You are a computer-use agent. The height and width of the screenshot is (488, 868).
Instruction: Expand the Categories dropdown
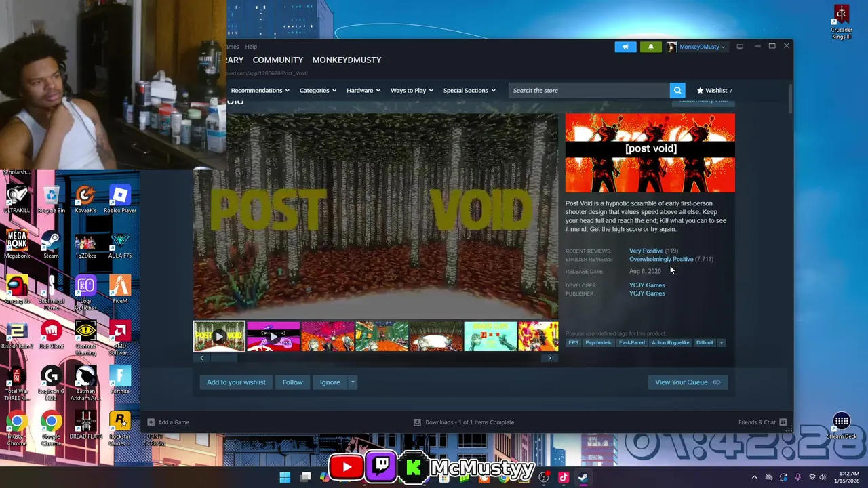point(318,90)
